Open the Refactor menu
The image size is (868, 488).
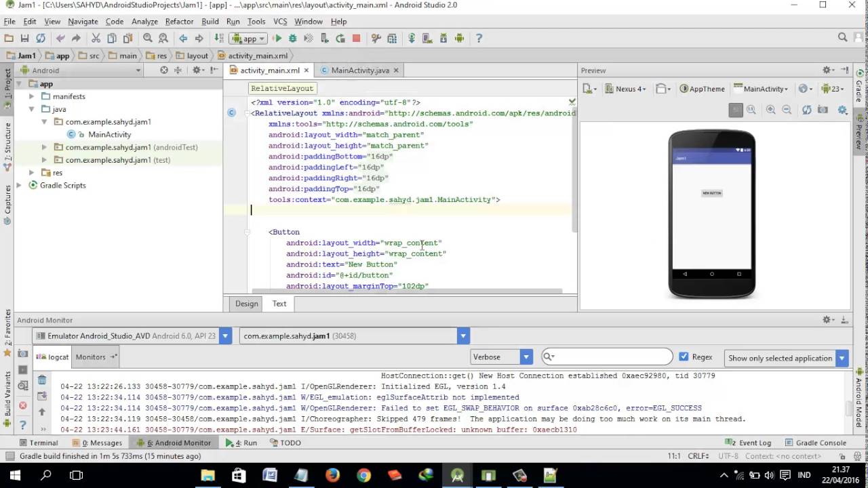pos(179,22)
